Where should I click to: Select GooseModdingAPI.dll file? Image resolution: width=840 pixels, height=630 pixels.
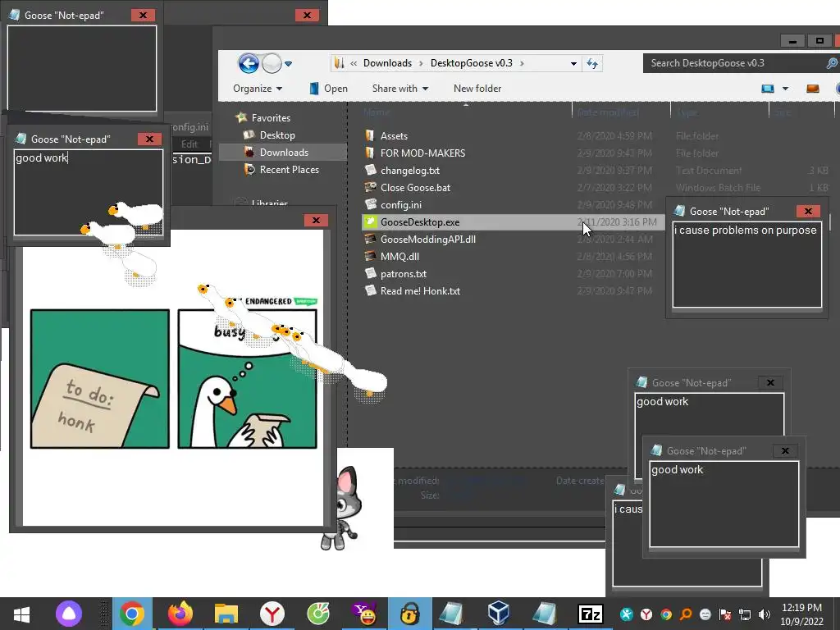[x=428, y=239]
